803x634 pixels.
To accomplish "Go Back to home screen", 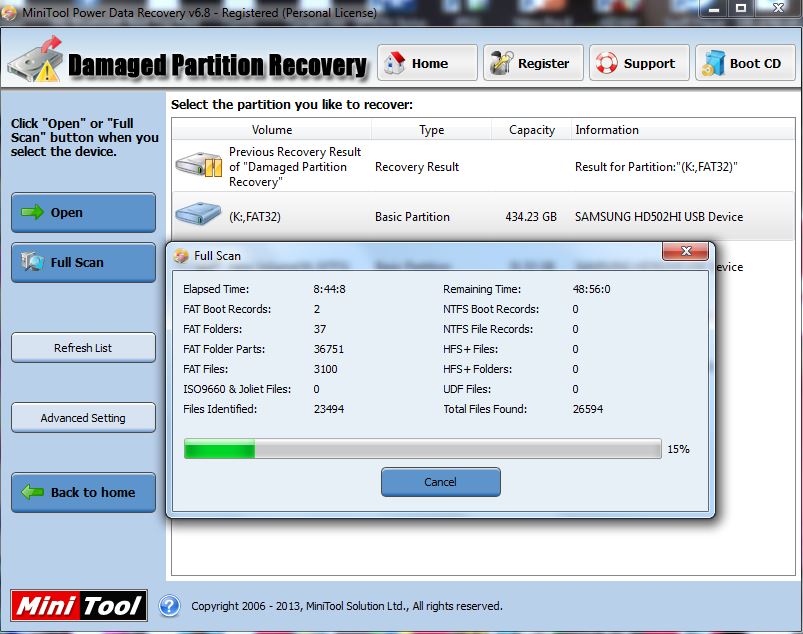I will coord(83,492).
